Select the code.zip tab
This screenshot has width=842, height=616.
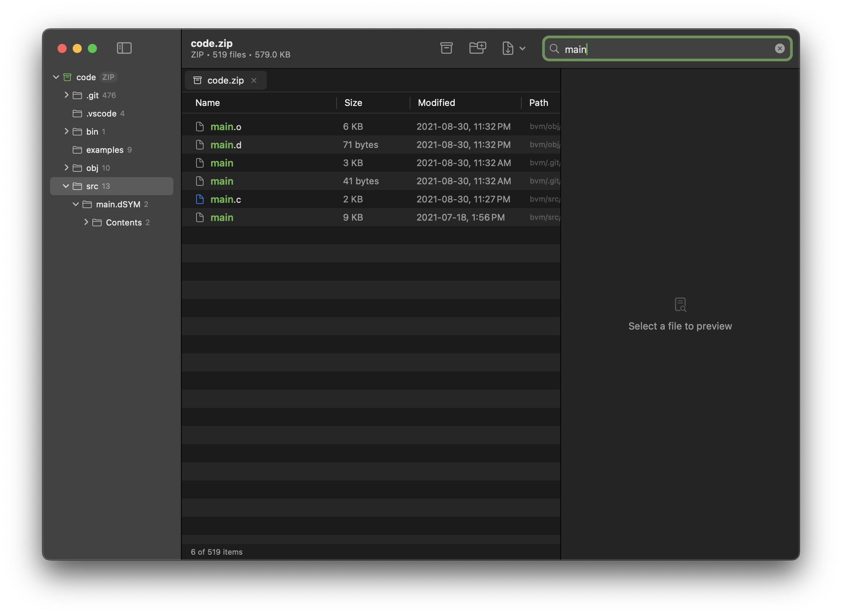pos(226,80)
